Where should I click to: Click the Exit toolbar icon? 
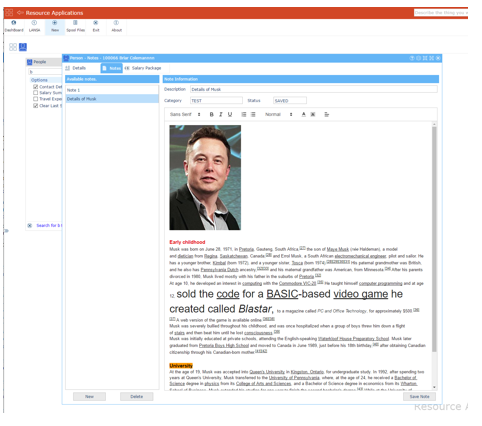[96, 26]
